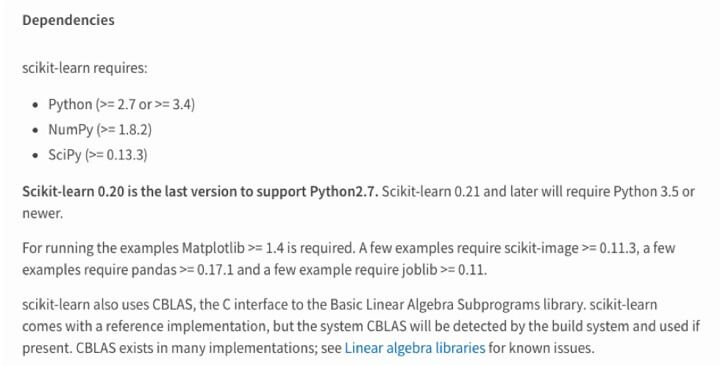Click the 'Matplotlib >= 1.4' text
The image size is (720, 365).
point(233,248)
